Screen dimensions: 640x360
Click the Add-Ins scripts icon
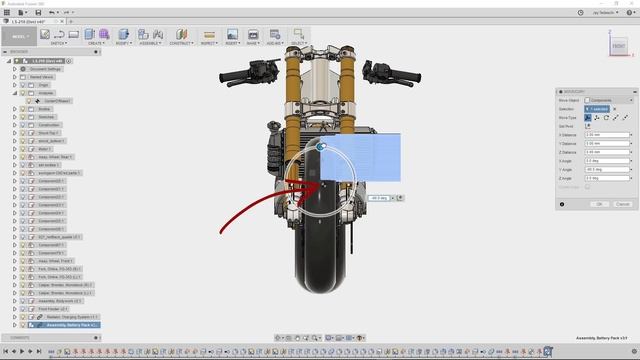pyautogui.click(x=275, y=34)
